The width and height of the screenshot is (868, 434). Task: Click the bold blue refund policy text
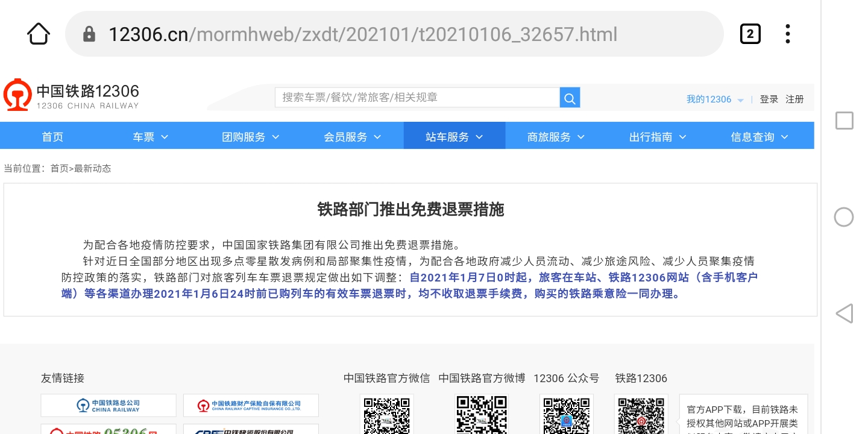point(410,286)
